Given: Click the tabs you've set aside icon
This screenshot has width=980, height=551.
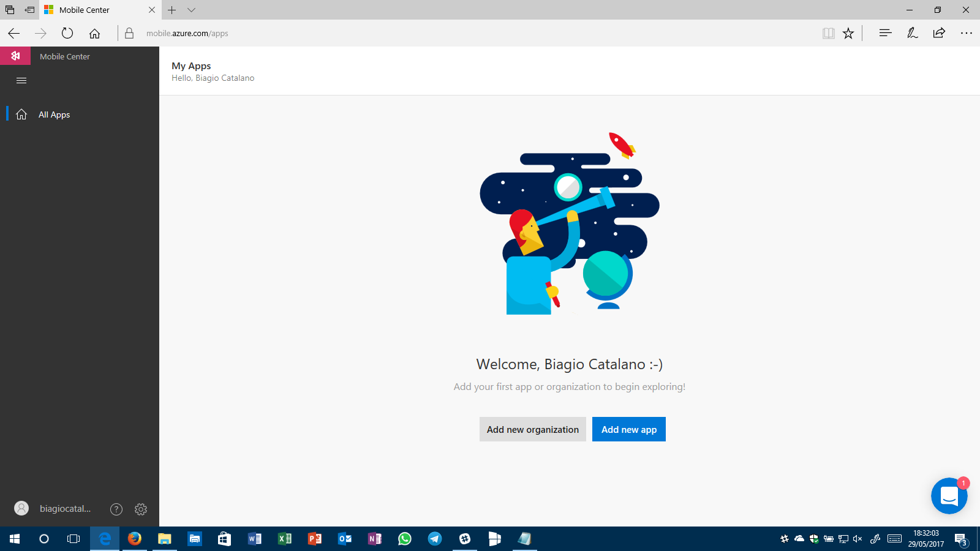Looking at the screenshot, I should (x=10, y=10).
